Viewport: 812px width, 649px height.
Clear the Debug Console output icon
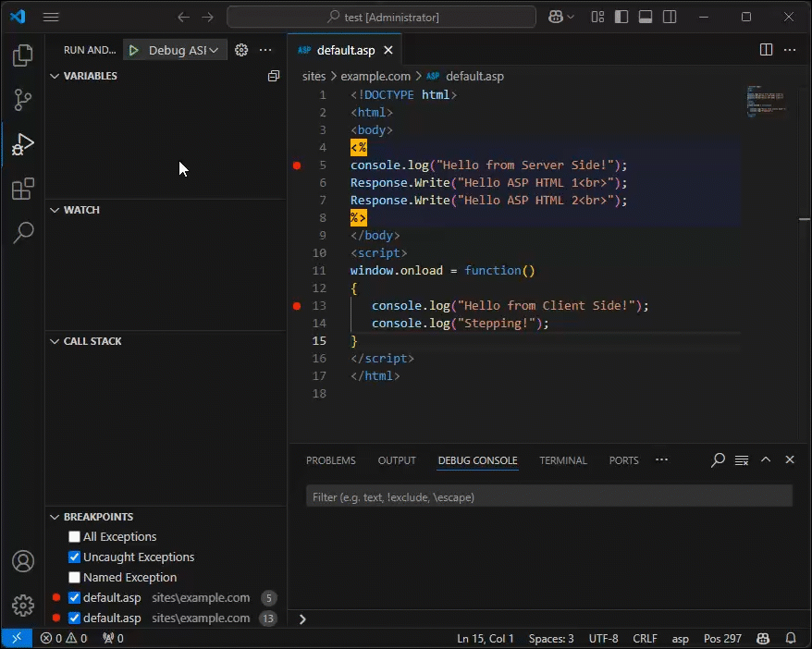click(x=741, y=459)
